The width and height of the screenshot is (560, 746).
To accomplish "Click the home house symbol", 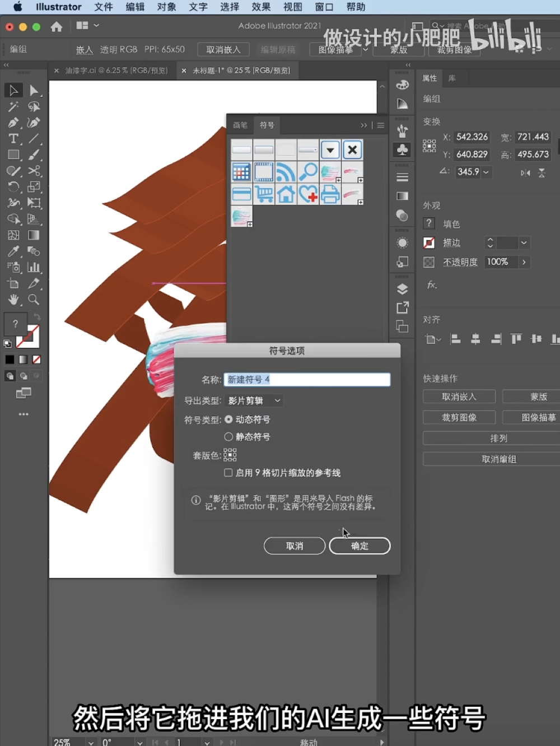I will (286, 194).
